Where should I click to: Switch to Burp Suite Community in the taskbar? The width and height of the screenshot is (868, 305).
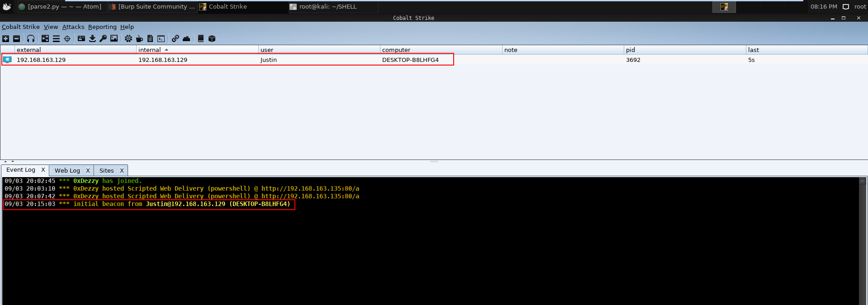click(x=152, y=7)
